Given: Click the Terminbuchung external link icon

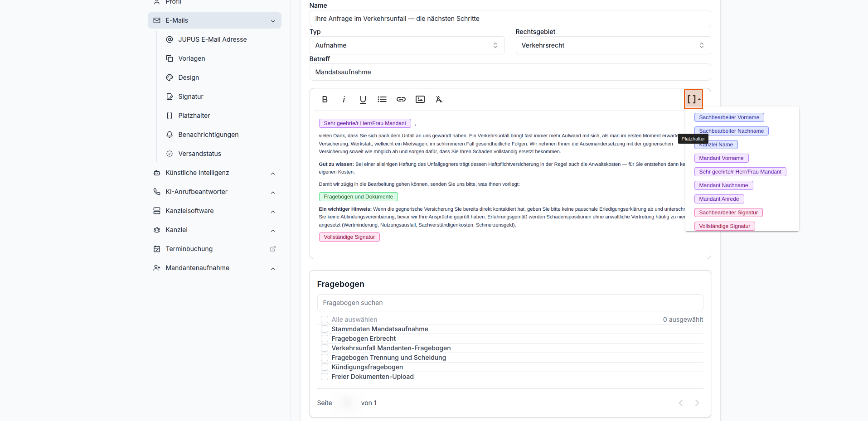Looking at the screenshot, I should click(x=273, y=249).
